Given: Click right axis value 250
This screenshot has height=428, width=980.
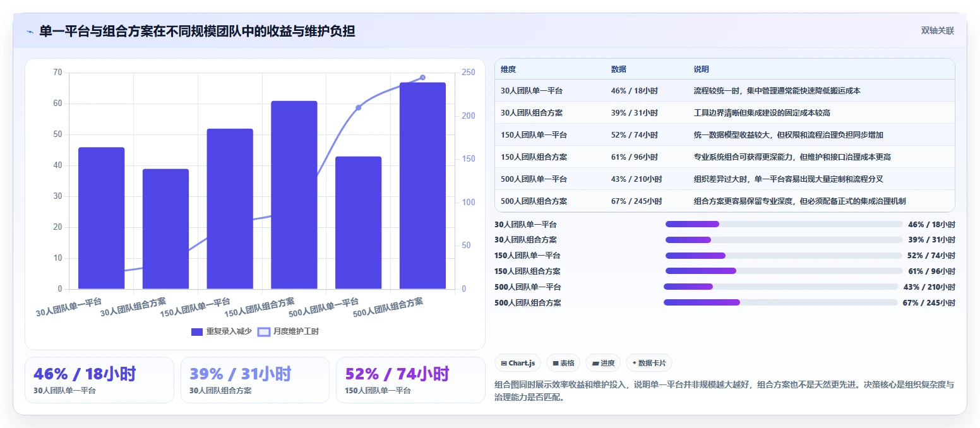Looking at the screenshot, I should [469, 73].
